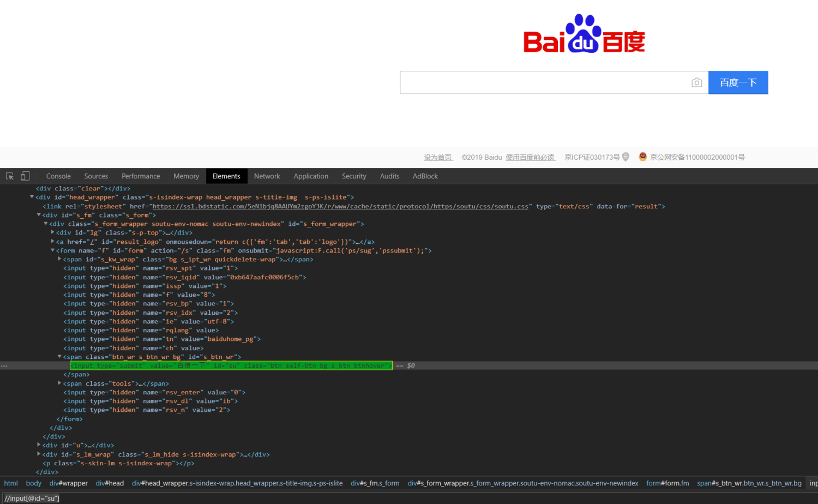Image resolution: width=818 pixels, height=504 pixels.
Task: Collapse the div#head_wrapper node
Action: (32, 197)
